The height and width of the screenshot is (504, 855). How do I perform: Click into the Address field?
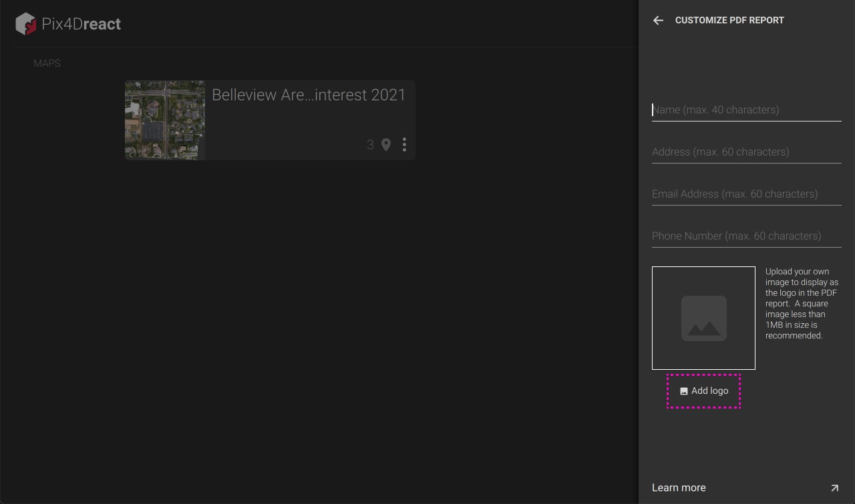(x=746, y=152)
